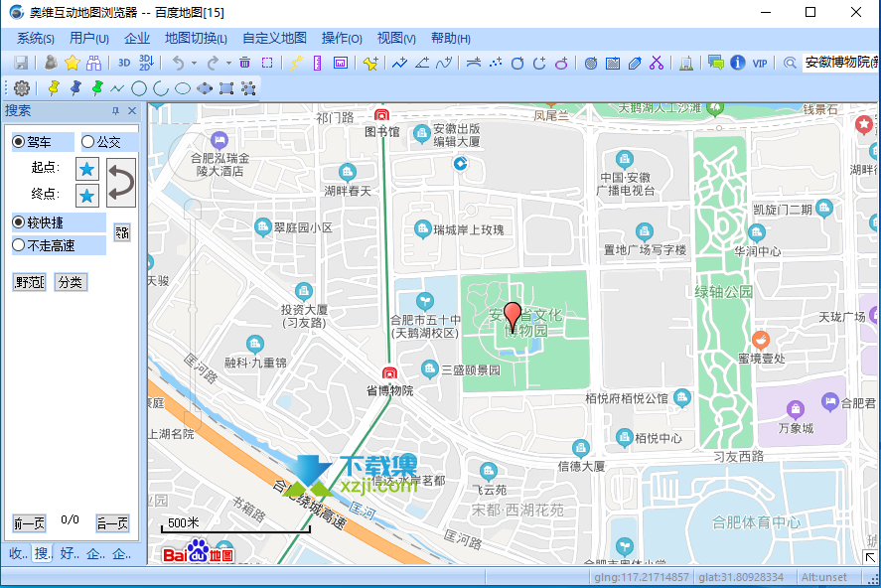Open the chat messages icon
The image size is (881, 588).
pos(716,63)
